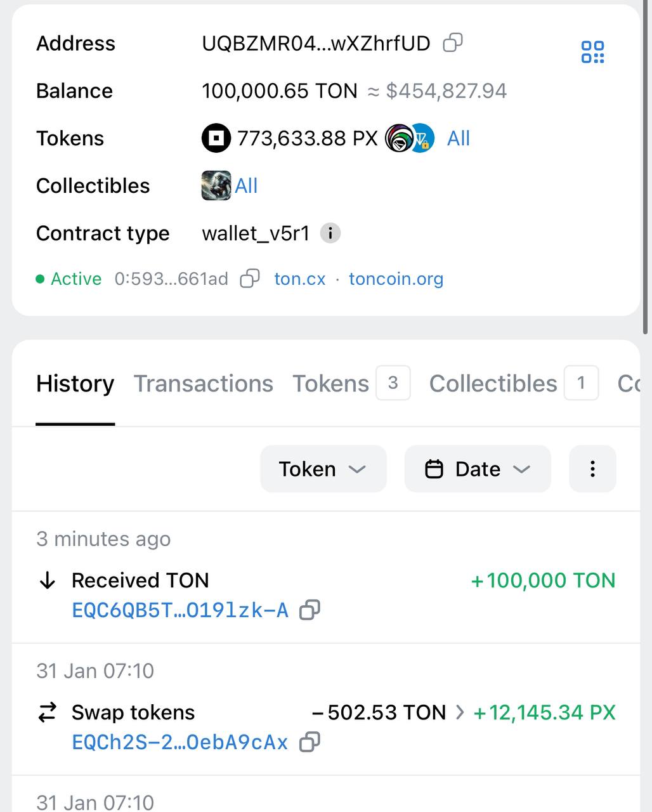Expand swap details chevron after 502.53 TON

pos(460,712)
